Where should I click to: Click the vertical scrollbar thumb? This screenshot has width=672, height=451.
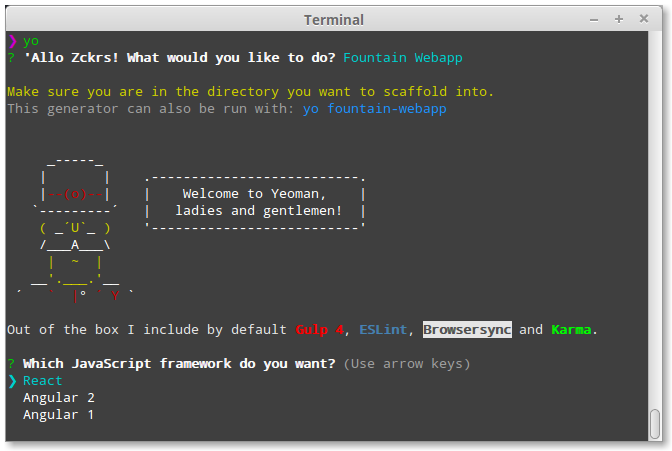655,424
